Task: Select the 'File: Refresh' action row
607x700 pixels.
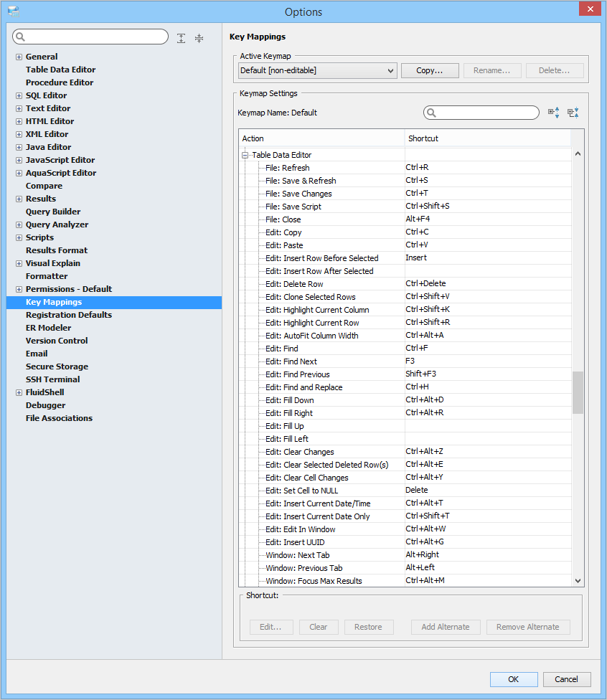Action: point(405,168)
